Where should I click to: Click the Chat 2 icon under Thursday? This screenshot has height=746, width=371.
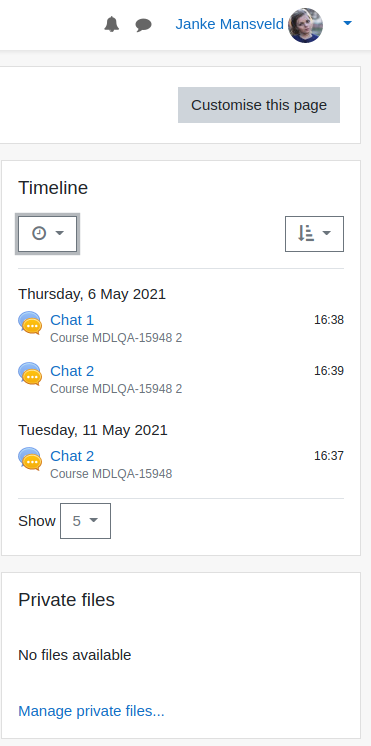tap(30, 373)
